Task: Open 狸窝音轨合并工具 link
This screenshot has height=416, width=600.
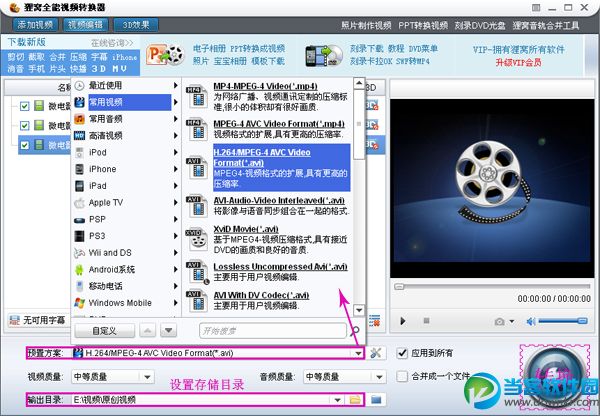Action: click(x=546, y=26)
